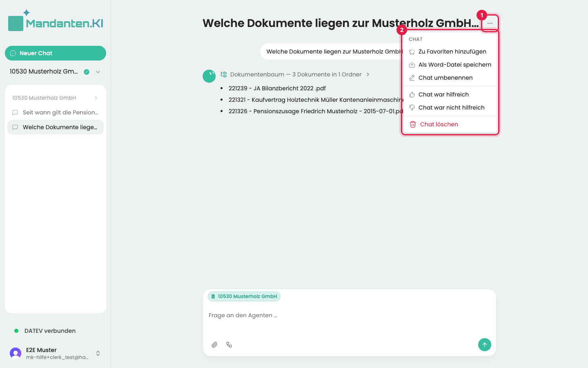Open chat 'Seit wann gilt die Pension...'

(56, 112)
